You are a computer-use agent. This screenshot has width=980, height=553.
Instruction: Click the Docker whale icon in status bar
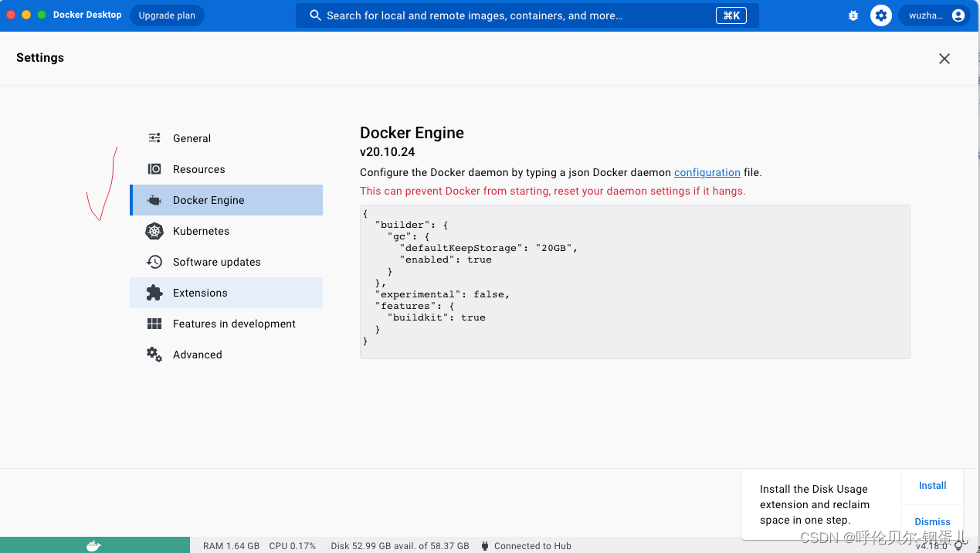tap(93, 545)
